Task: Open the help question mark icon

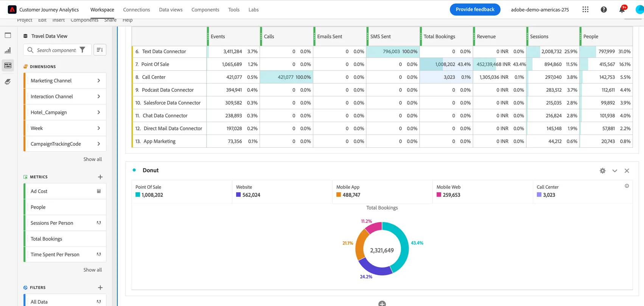Action: click(x=604, y=9)
